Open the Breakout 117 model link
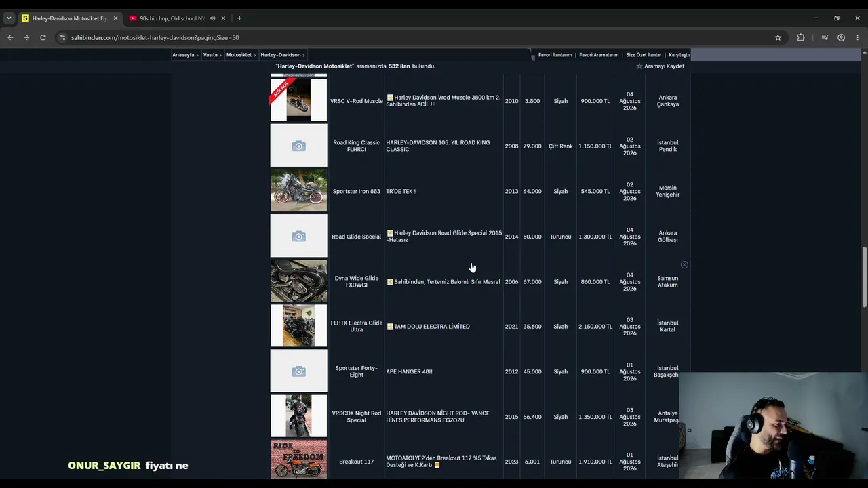The image size is (868, 488). [357, 462]
